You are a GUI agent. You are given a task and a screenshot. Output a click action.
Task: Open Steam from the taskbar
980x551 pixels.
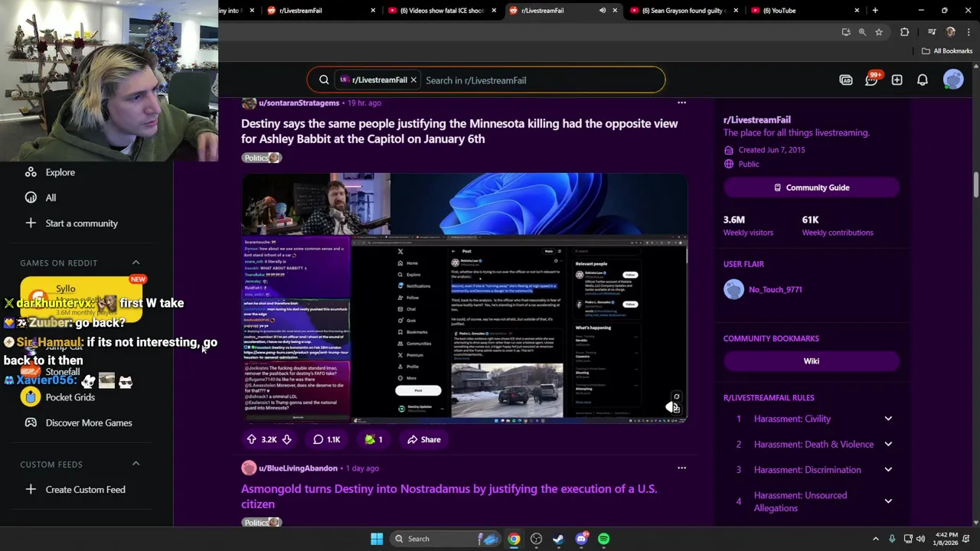click(558, 539)
